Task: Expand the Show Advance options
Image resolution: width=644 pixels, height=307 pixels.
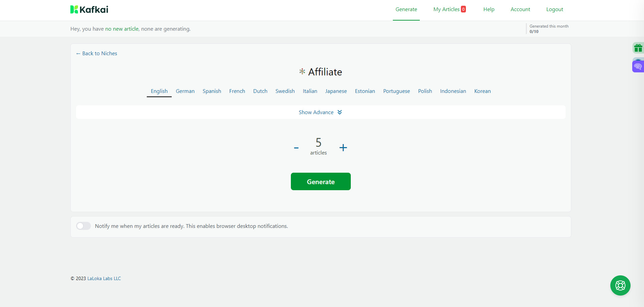Action: (316, 112)
